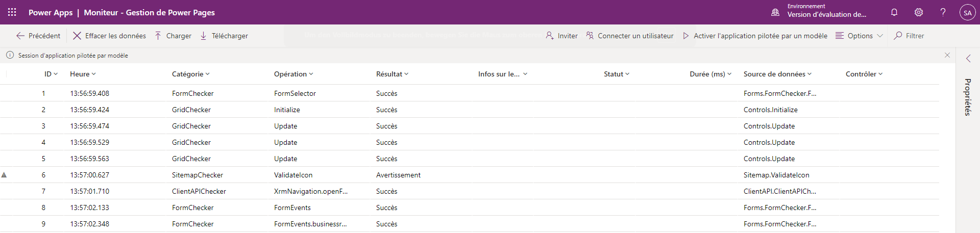Click the Charger upload button
Image resolution: width=980 pixels, height=233 pixels.
pyautogui.click(x=173, y=36)
